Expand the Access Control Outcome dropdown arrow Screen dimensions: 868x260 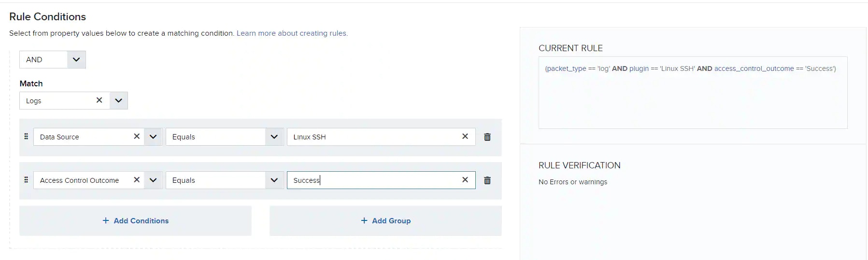pos(153,180)
